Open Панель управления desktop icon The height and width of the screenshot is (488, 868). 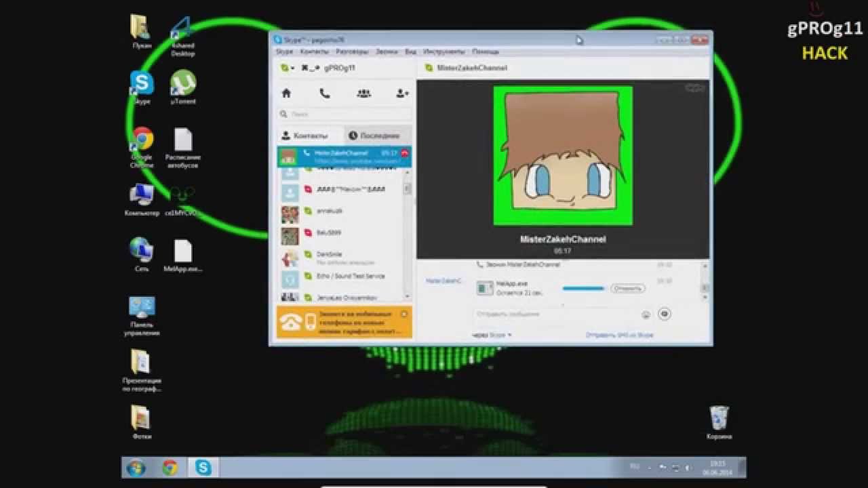[142, 316]
